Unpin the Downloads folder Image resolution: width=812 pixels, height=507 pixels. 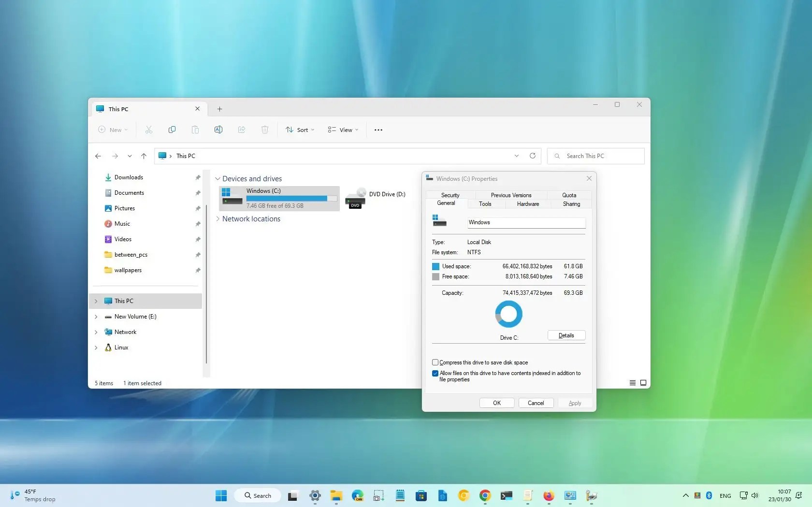tap(198, 177)
